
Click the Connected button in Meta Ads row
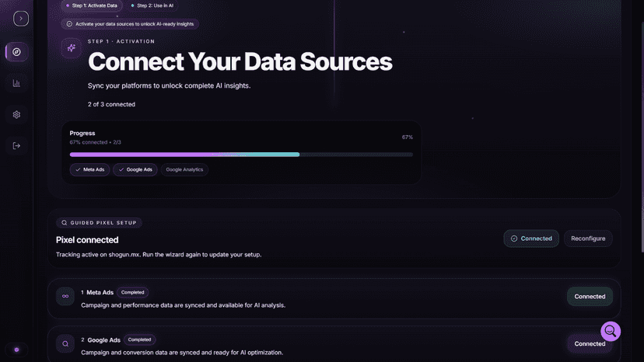click(590, 296)
